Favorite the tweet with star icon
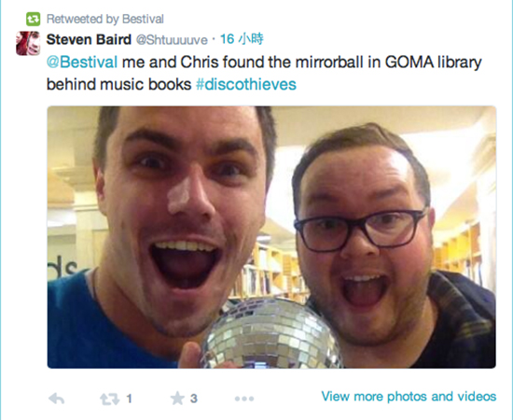This screenshot has width=513, height=420. click(177, 399)
